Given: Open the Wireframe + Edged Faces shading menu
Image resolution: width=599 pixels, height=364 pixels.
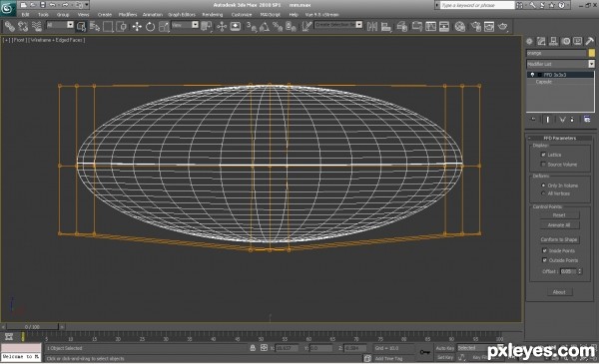Looking at the screenshot, I should click(57, 40).
